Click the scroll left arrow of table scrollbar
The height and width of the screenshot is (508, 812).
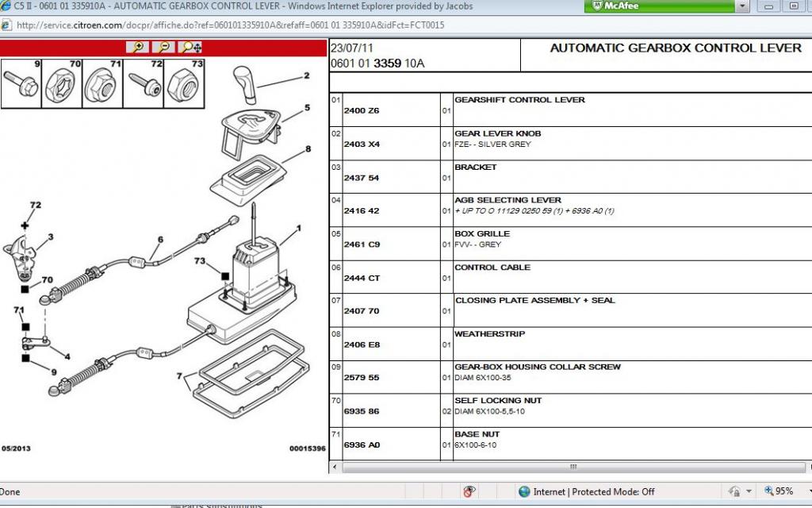tap(335, 467)
